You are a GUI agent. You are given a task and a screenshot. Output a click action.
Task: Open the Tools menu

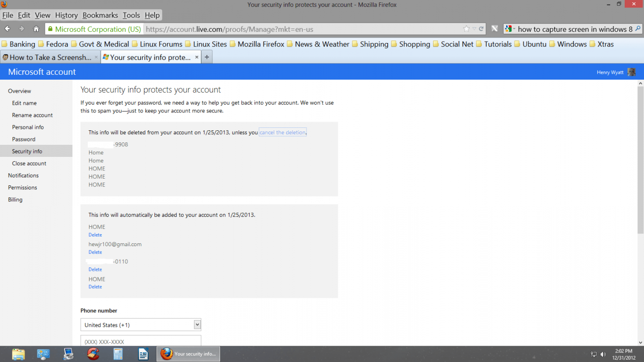click(131, 15)
